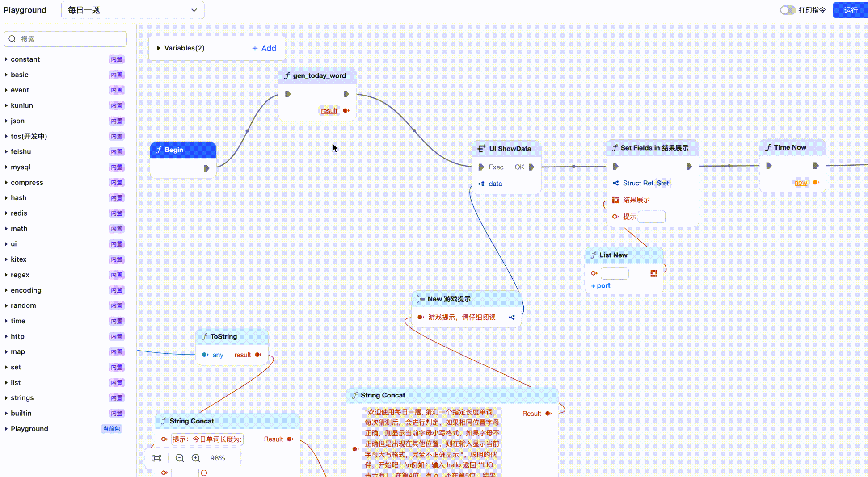Click the fit-to-screen icon in zoom bar
Image resolution: width=868 pixels, height=477 pixels.
pyautogui.click(x=157, y=458)
